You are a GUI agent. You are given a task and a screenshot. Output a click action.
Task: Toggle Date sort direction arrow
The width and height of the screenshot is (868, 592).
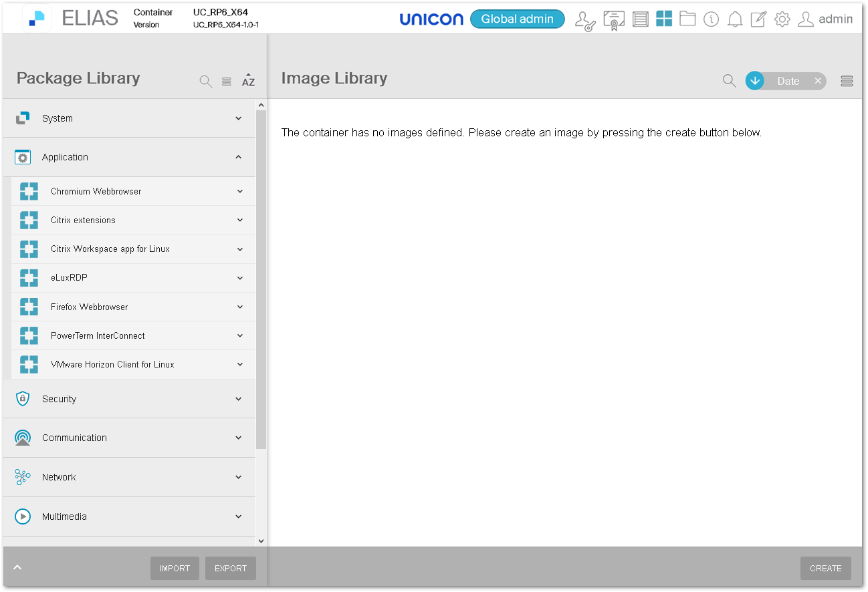coord(755,81)
